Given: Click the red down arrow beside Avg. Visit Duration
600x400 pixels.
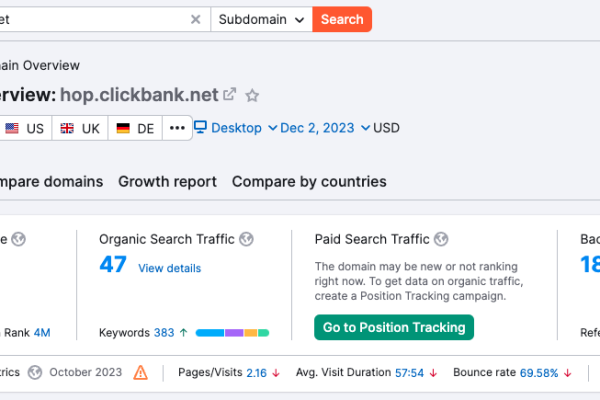Looking at the screenshot, I should coord(433,373).
